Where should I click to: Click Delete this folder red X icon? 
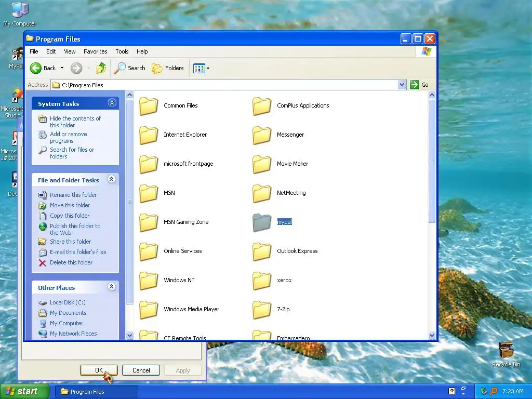pos(43,263)
